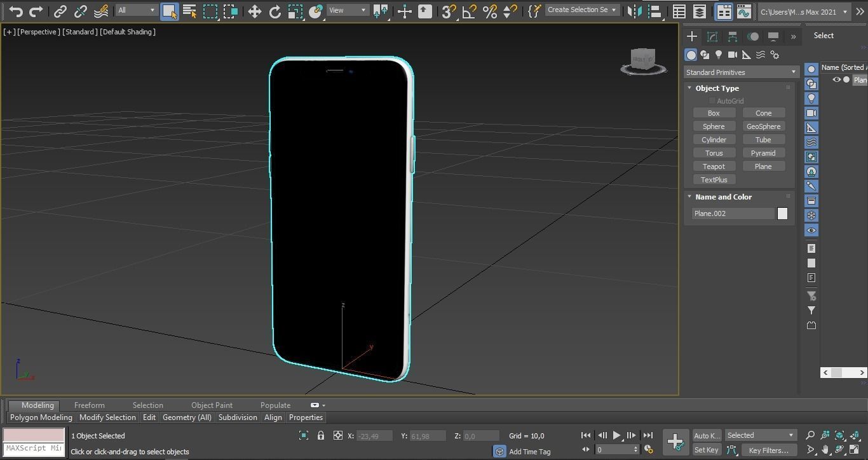Open the Create Selection Set dropdown

click(x=582, y=10)
